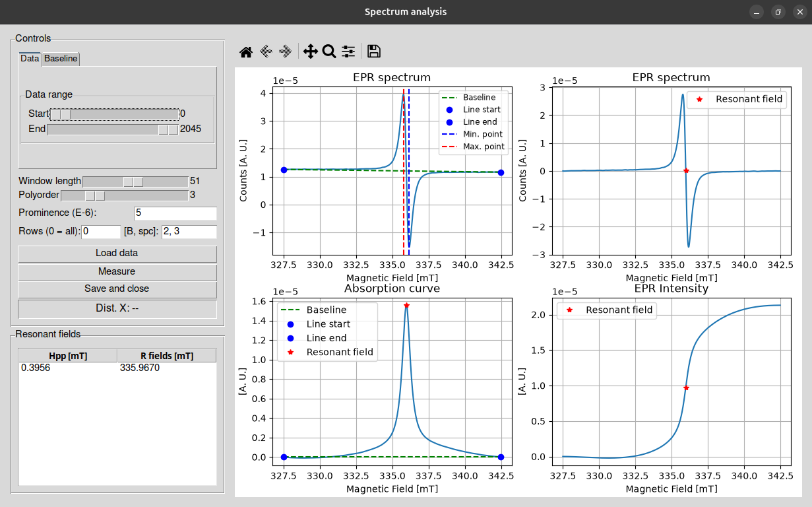Sort by Hpp [mT] column header
Viewport: 812px width, 507px height.
68,356
